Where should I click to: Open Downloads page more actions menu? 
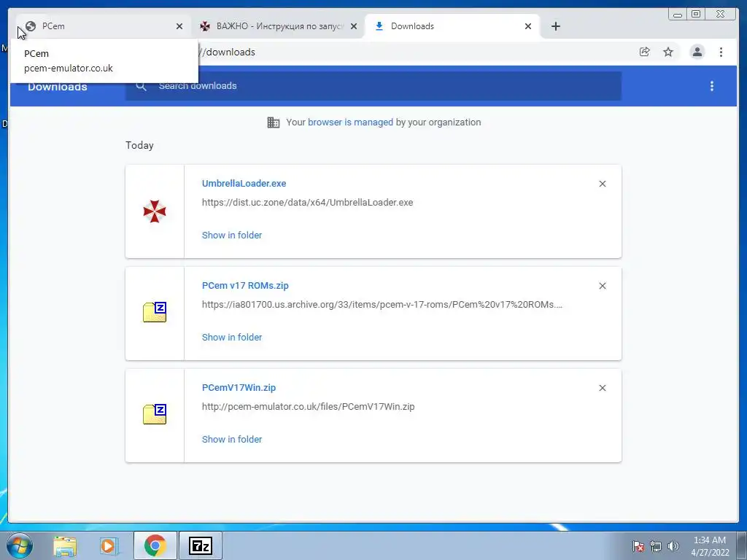click(712, 86)
